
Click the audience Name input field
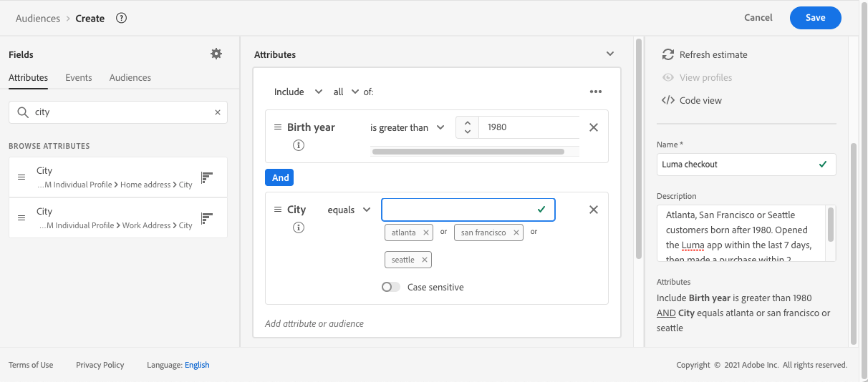tap(738, 164)
